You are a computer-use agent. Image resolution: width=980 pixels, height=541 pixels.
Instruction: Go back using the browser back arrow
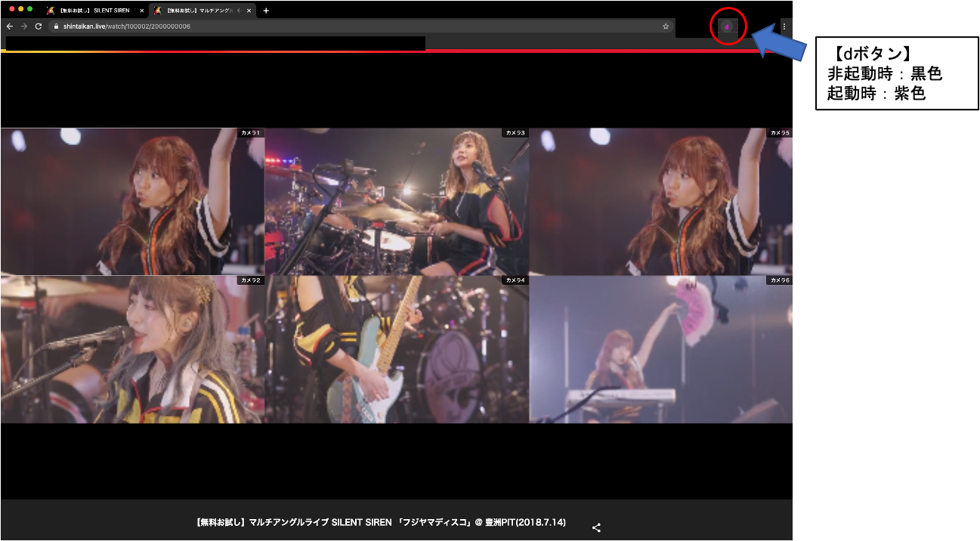point(9,25)
